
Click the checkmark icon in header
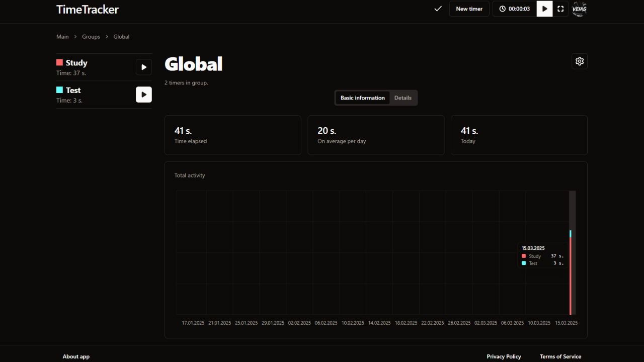click(438, 9)
